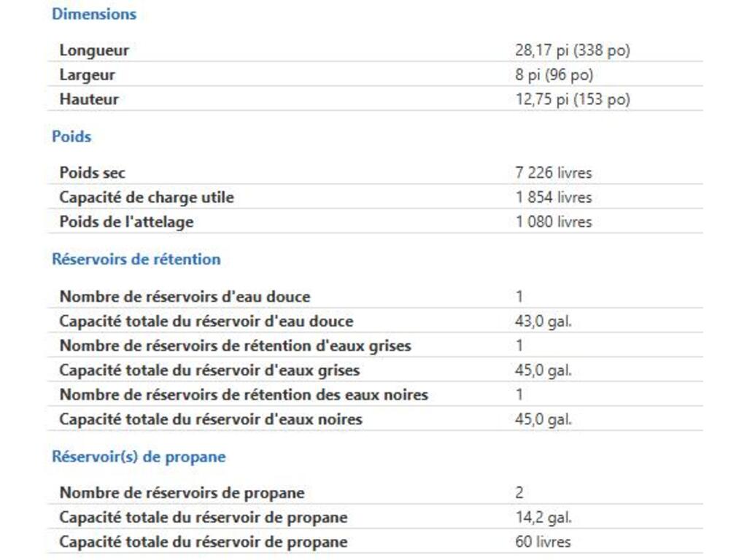This screenshot has height=560, width=747.
Task: Click the Nombre de réservoirs d'eau douce label
Action: (x=185, y=297)
